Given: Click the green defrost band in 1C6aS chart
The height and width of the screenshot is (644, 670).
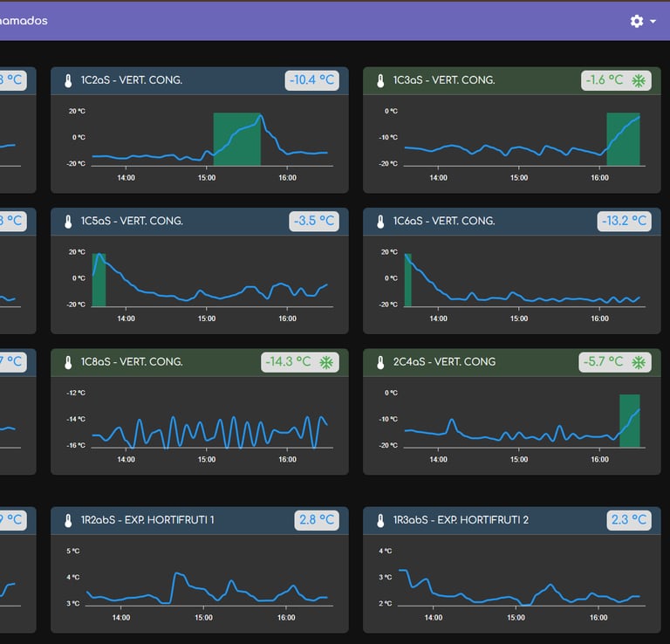Looking at the screenshot, I should [408, 280].
